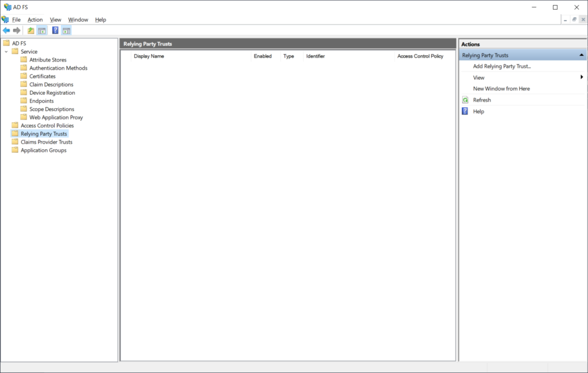The image size is (588, 373).
Task: Open the Help menu in menu bar
Action: (100, 20)
